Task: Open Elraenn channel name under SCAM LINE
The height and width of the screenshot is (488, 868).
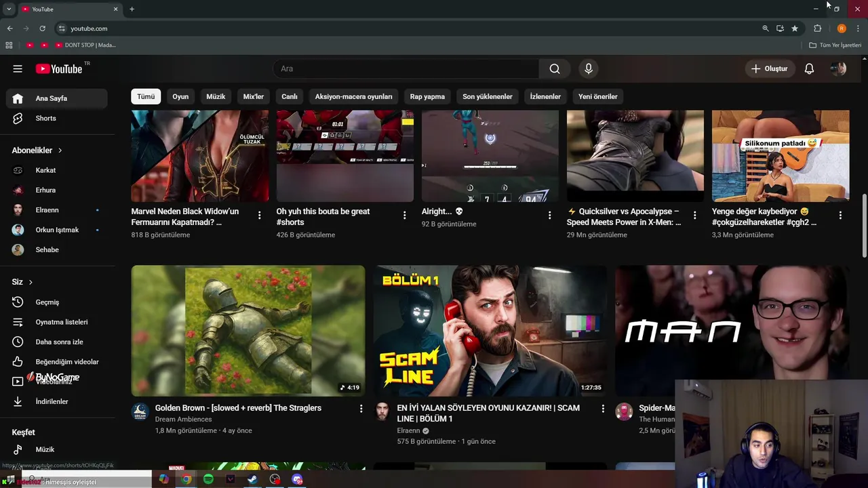Action: [408, 430]
